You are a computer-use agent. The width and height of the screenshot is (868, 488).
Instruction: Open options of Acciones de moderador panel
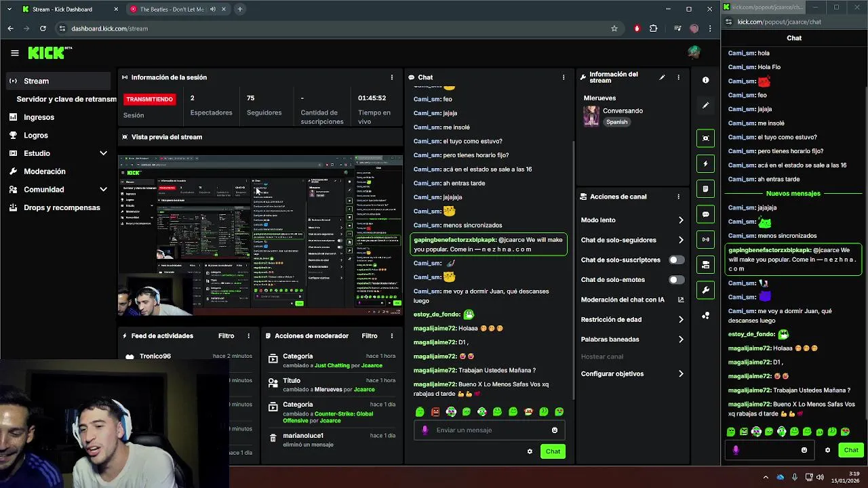391,335
